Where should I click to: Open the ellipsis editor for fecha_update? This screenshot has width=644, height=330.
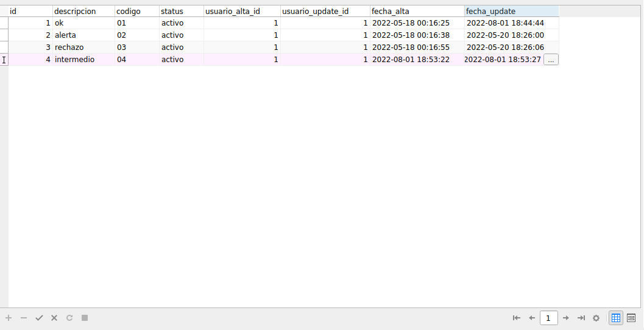click(551, 60)
